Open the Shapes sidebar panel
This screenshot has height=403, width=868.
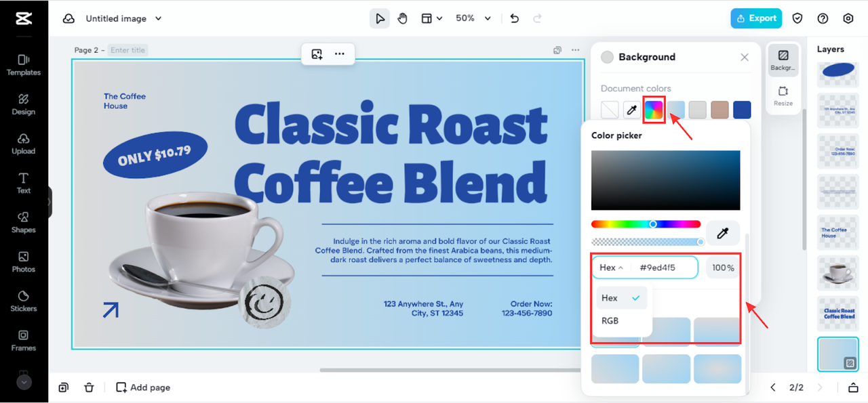point(24,222)
